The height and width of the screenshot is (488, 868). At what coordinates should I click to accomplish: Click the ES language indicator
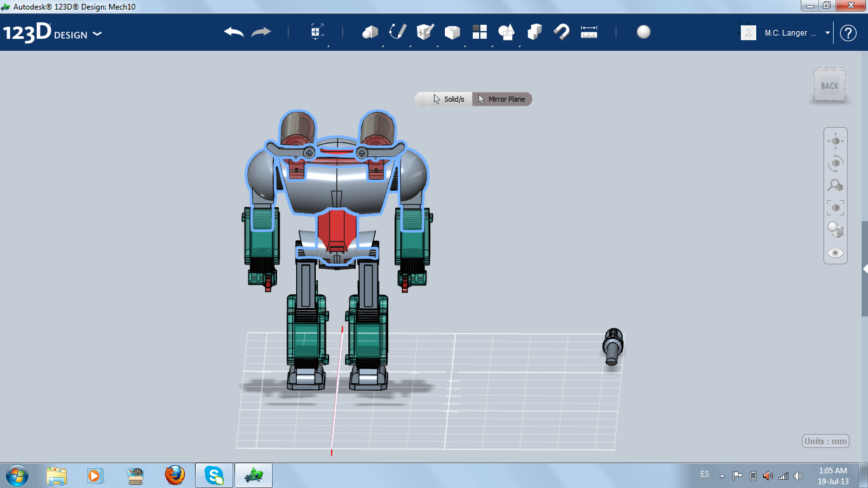pyautogui.click(x=705, y=474)
